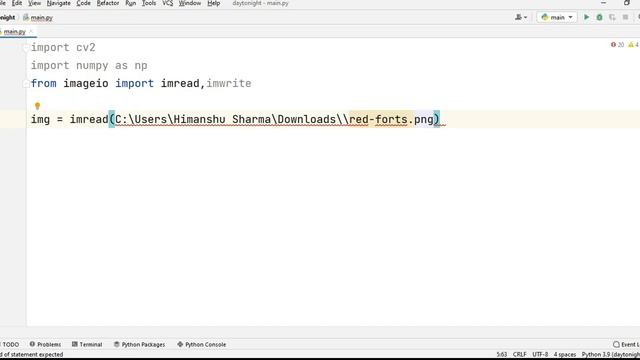This screenshot has height=360, width=640.
Task: Close the main.py editor tab
Action: pos(31,31)
